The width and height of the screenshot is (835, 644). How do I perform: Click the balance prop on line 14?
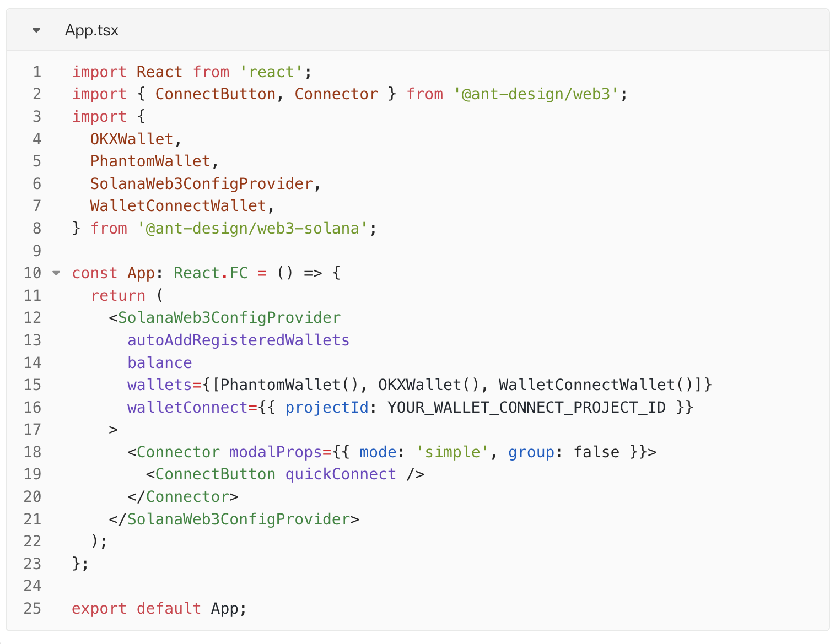(x=159, y=363)
